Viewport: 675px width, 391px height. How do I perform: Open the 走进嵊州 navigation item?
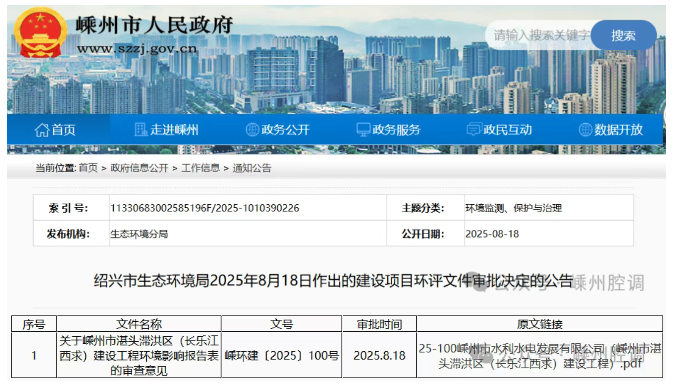click(166, 130)
